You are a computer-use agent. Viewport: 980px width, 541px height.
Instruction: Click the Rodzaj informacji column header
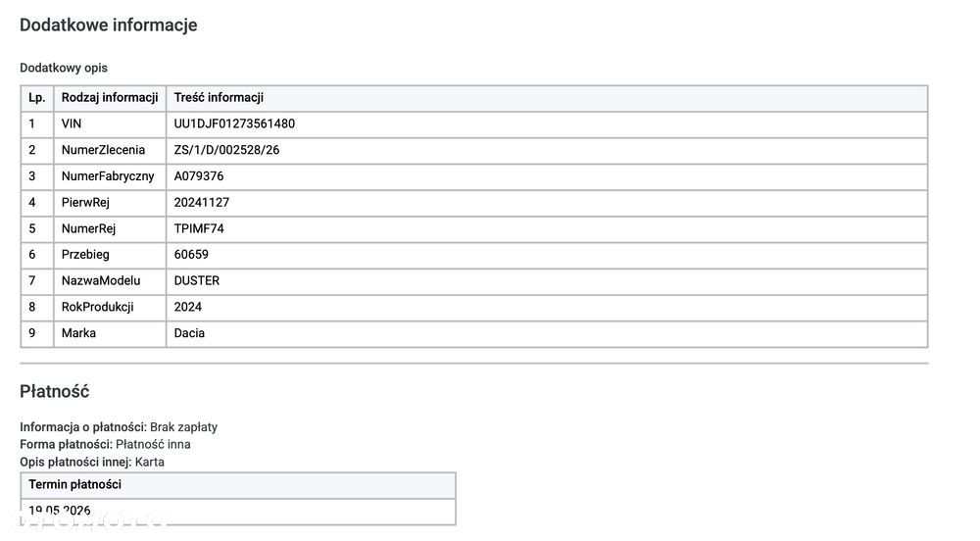(x=110, y=97)
